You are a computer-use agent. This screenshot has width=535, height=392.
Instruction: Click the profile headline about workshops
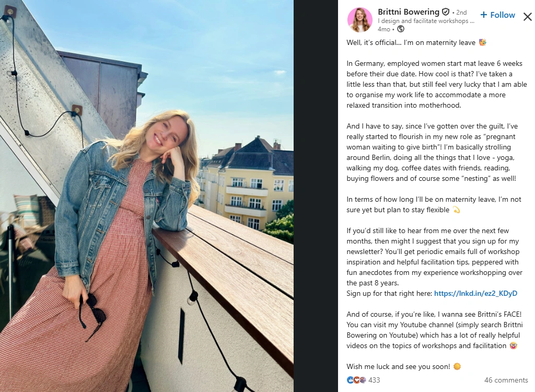click(x=426, y=21)
